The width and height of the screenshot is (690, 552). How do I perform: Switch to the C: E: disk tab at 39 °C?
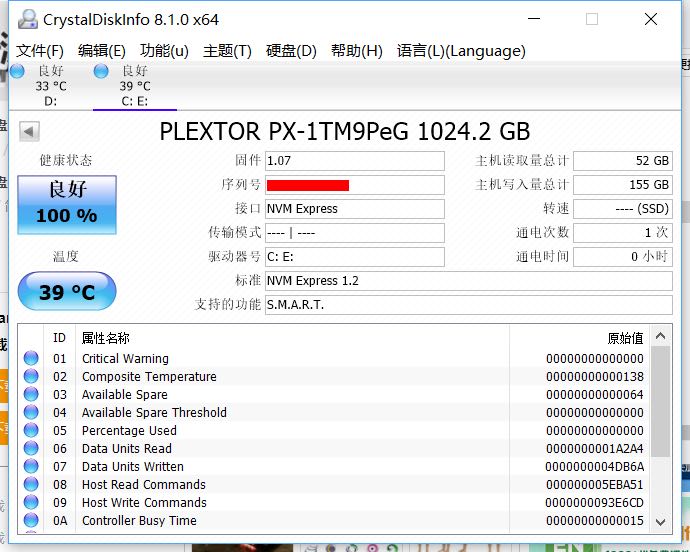point(135,85)
